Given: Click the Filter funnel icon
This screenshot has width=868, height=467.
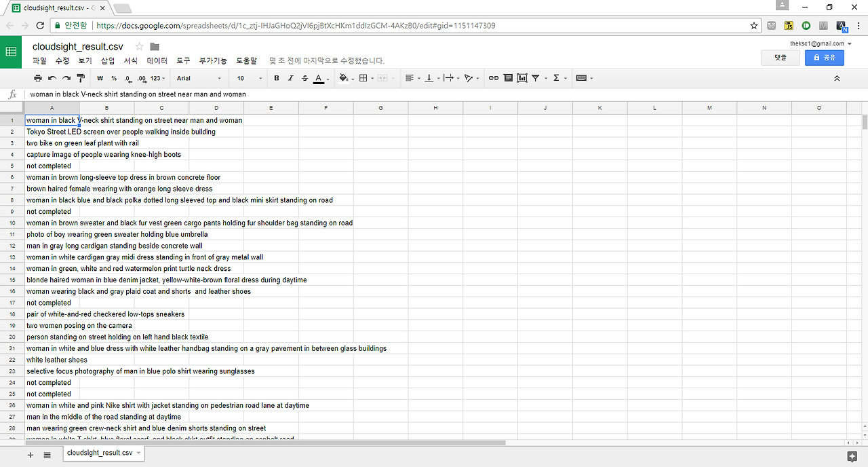Looking at the screenshot, I should (x=538, y=79).
